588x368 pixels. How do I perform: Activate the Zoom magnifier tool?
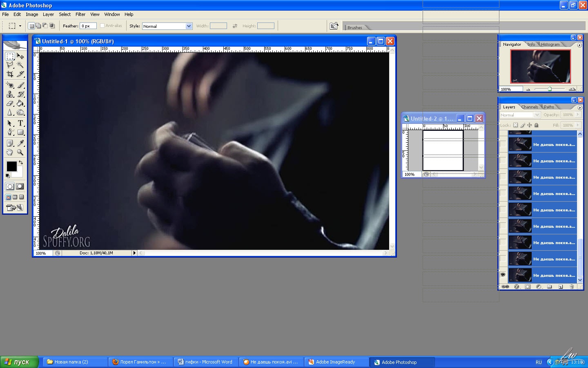(x=20, y=152)
